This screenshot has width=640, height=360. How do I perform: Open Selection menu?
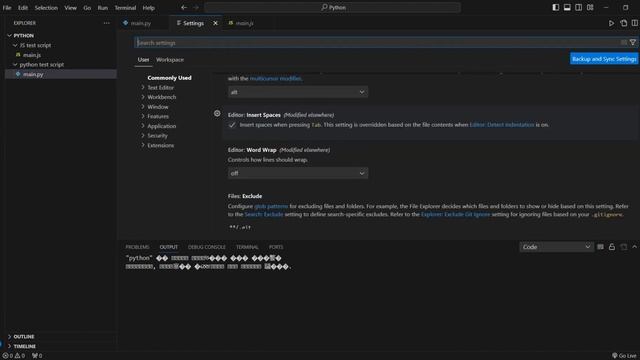click(46, 7)
